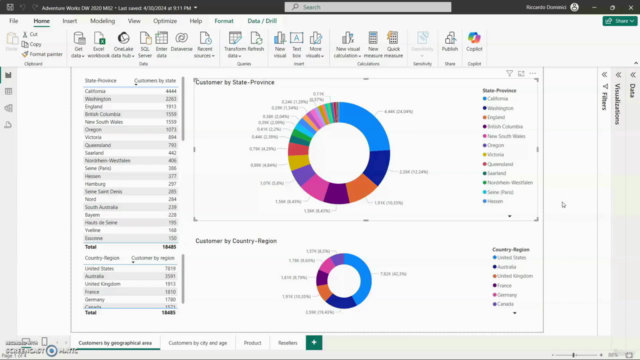Insert a New visual

(x=280, y=45)
